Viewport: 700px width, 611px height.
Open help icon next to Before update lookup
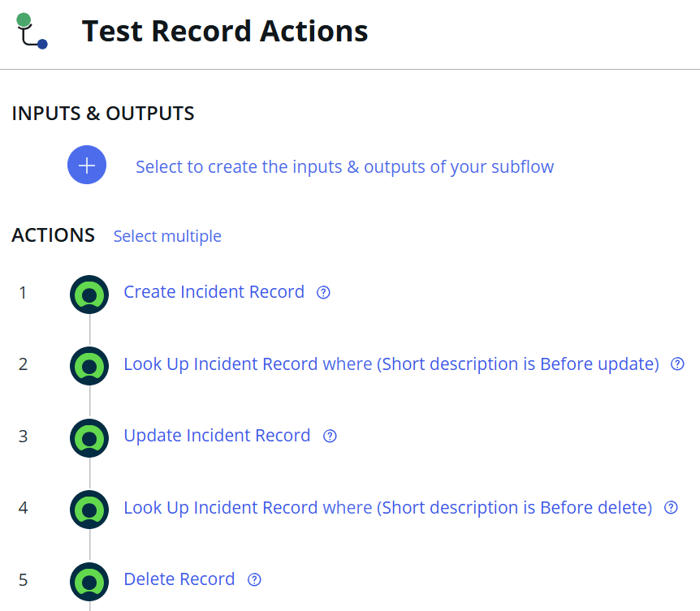(677, 364)
